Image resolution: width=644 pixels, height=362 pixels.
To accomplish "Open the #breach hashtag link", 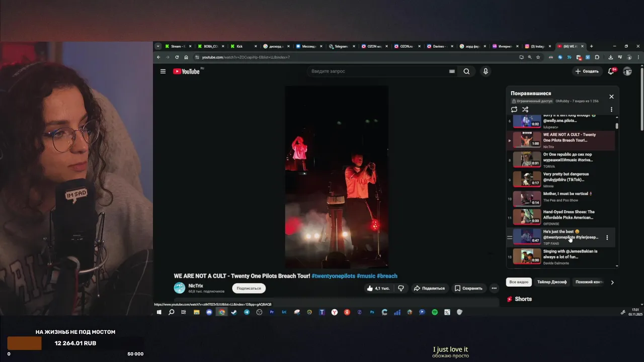I will [387, 276].
